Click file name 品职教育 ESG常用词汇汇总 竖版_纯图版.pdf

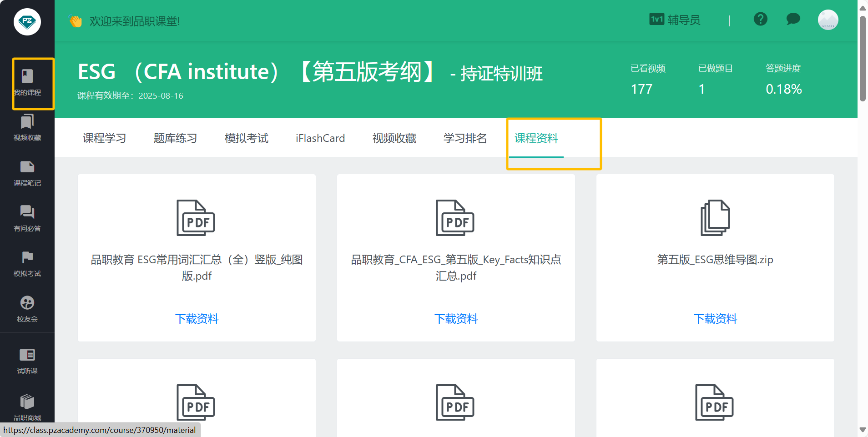[x=197, y=268]
